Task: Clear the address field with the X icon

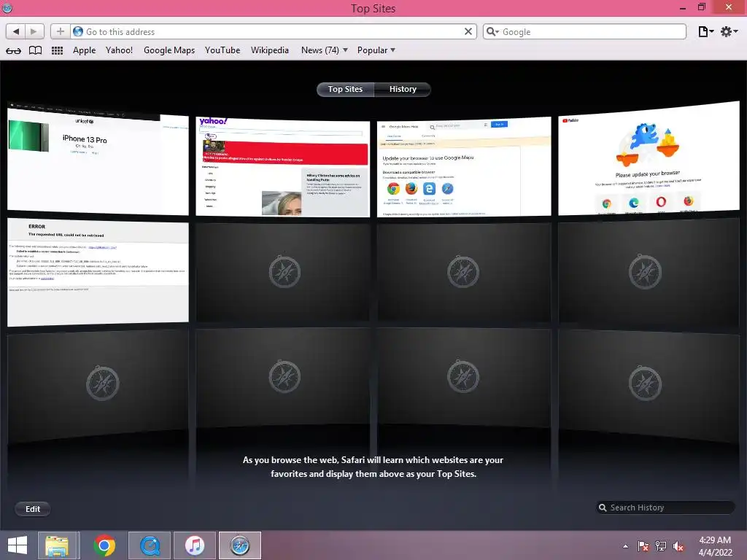Action: (468, 31)
